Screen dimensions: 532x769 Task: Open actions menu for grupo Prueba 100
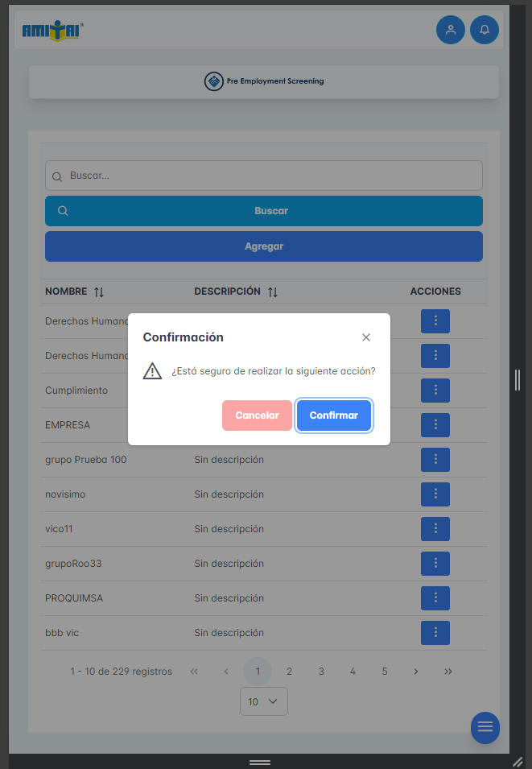(435, 460)
